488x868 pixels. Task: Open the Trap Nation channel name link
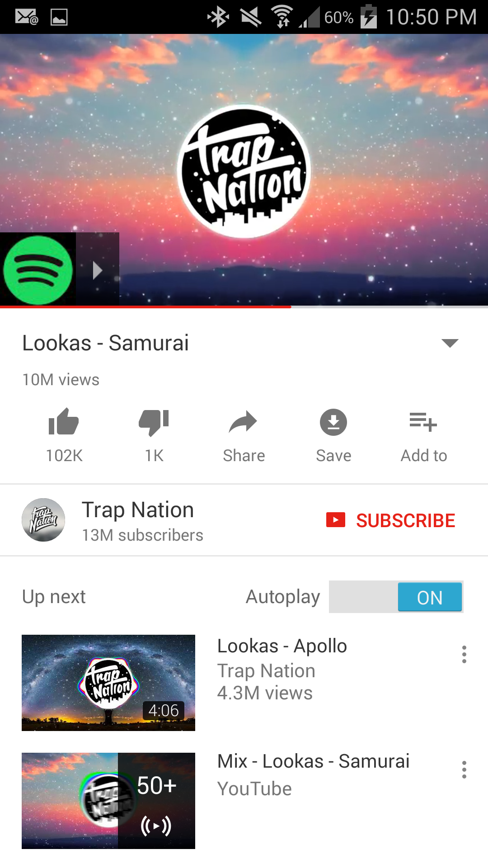coord(138,510)
